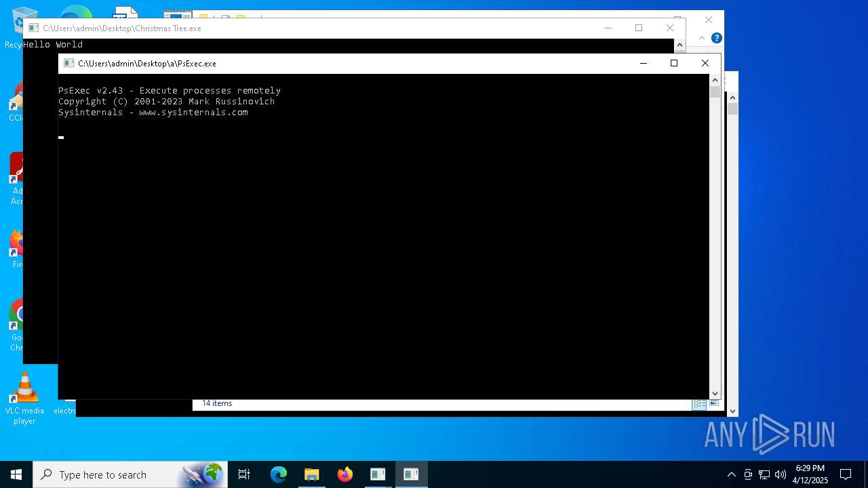Open the notification center
The image size is (868, 488).
tap(846, 474)
